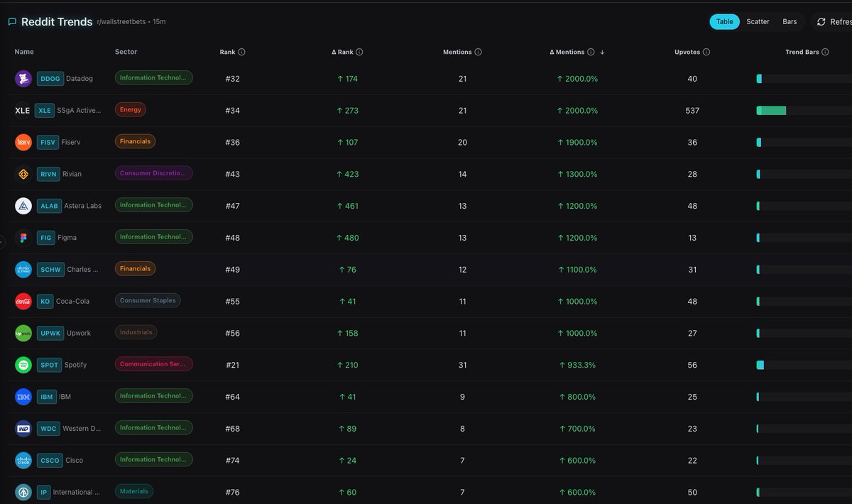Click the Reddit Trends chat bubble icon
The height and width of the screenshot is (504, 852).
click(11, 21)
